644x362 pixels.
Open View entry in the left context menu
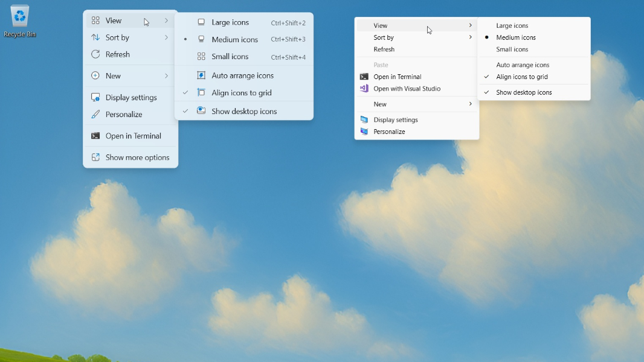(x=130, y=21)
